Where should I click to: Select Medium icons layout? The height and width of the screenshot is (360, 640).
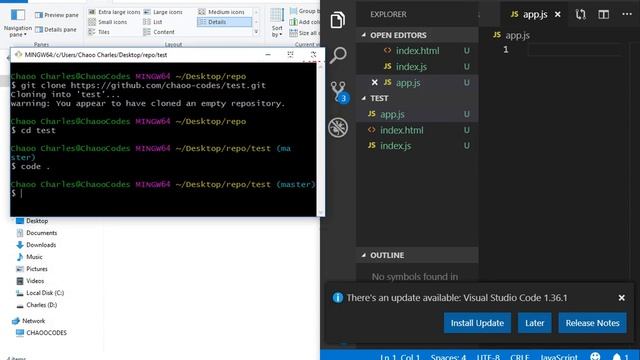coord(221,12)
